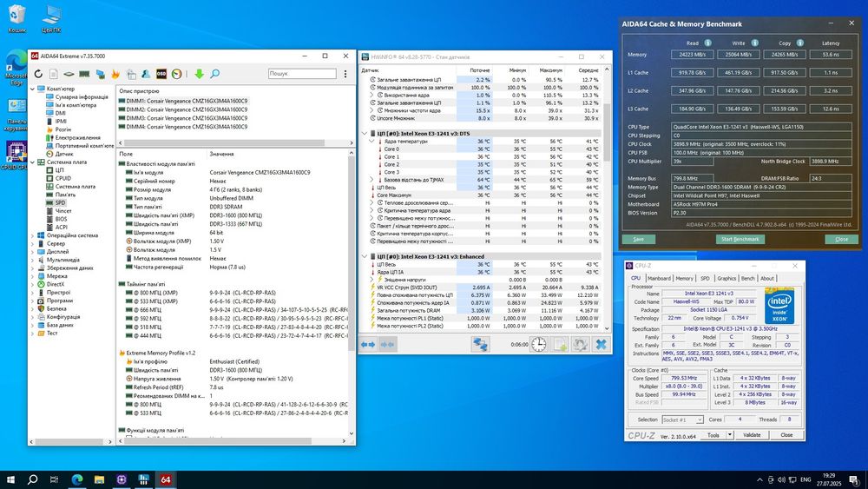The image size is (868, 489).
Task: Open Windows Start menu
Action: [x=10, y=479]
